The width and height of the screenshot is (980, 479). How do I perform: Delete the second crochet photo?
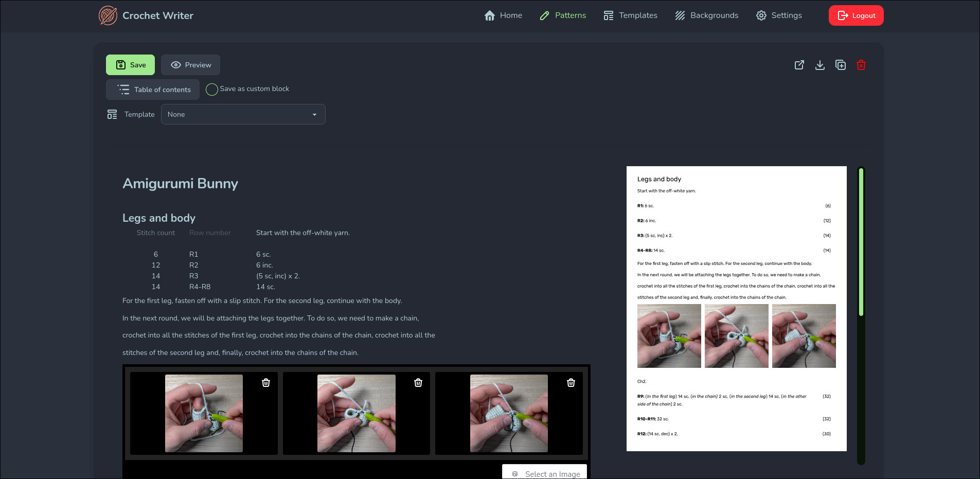point(418,383)
